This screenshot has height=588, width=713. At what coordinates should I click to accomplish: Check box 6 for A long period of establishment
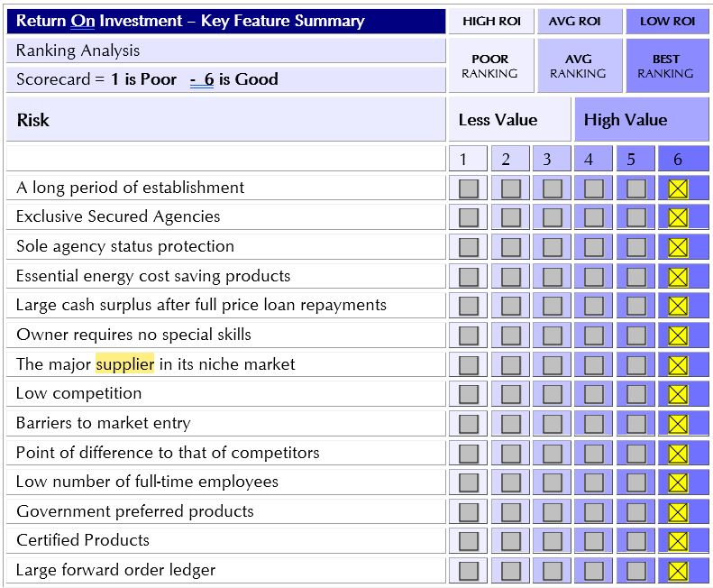click(x=678, y=188)
